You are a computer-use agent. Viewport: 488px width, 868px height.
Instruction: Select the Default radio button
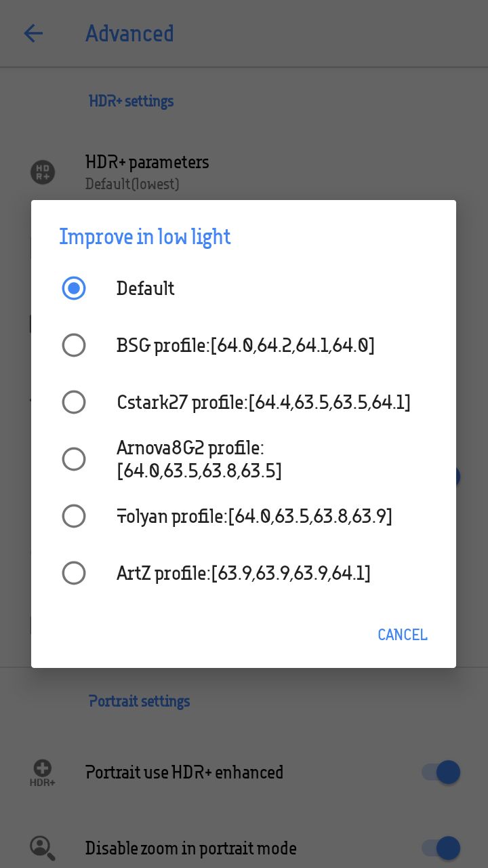pos(74,288)
